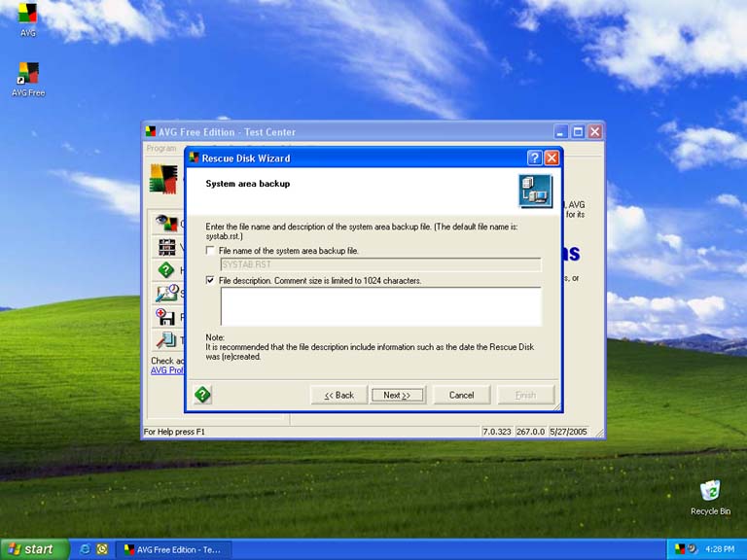Click the AVG icon in system tray

679,549
